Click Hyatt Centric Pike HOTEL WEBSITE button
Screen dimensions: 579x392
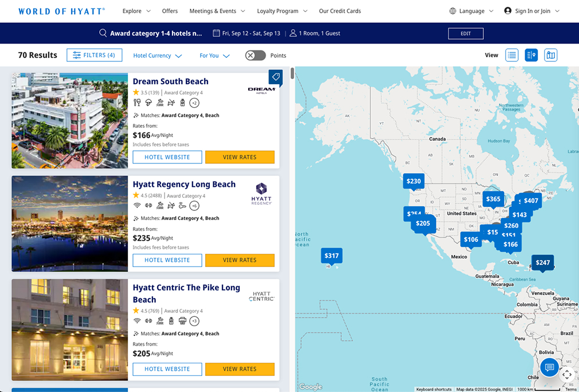[167, 369]
